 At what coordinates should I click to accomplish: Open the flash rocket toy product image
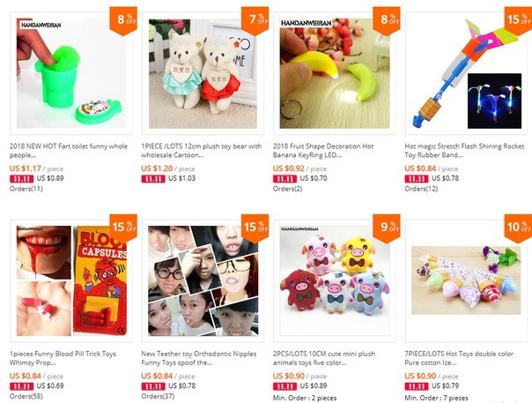coord(466,73)
